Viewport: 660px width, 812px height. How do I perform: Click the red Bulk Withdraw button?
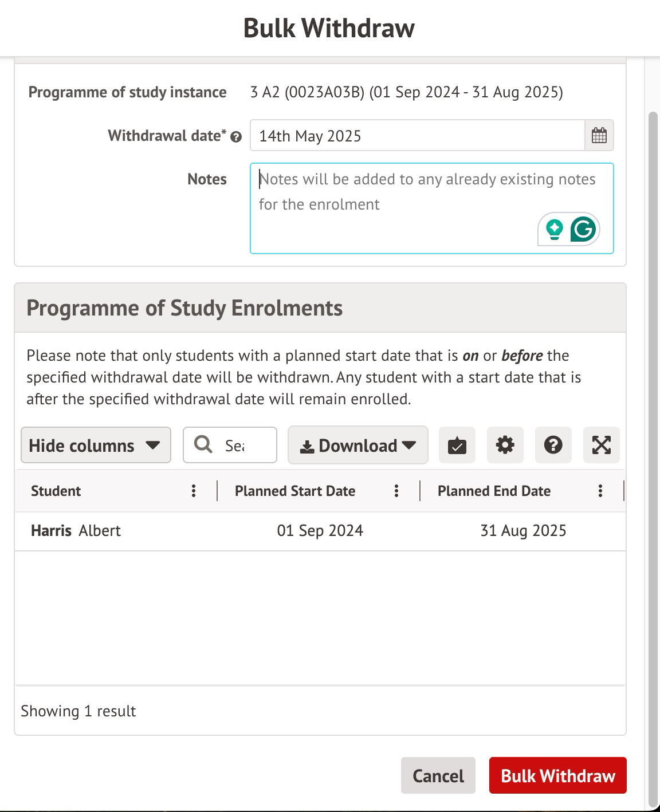point(557,775)
